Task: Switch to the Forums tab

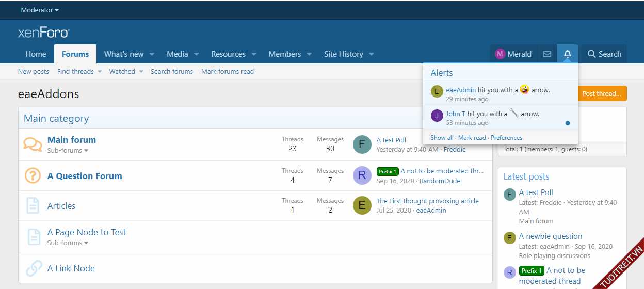Action: point(75,54)
